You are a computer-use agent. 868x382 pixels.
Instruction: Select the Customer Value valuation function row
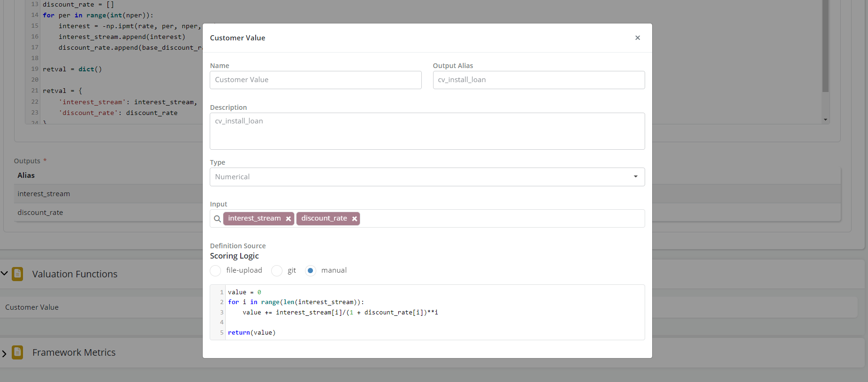(32, 307)
